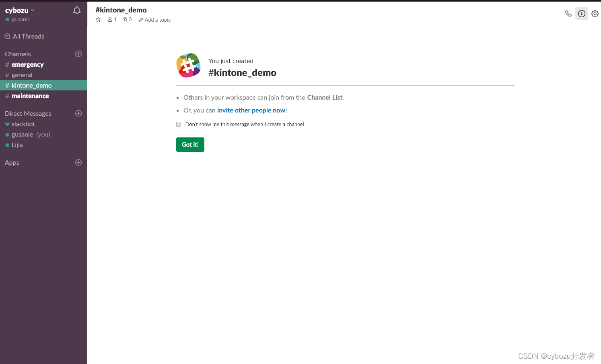Screen dimensions: 601x364
Task: Switch to the maintenance channel
Action: pyautogui.click(x=43, y=96)
